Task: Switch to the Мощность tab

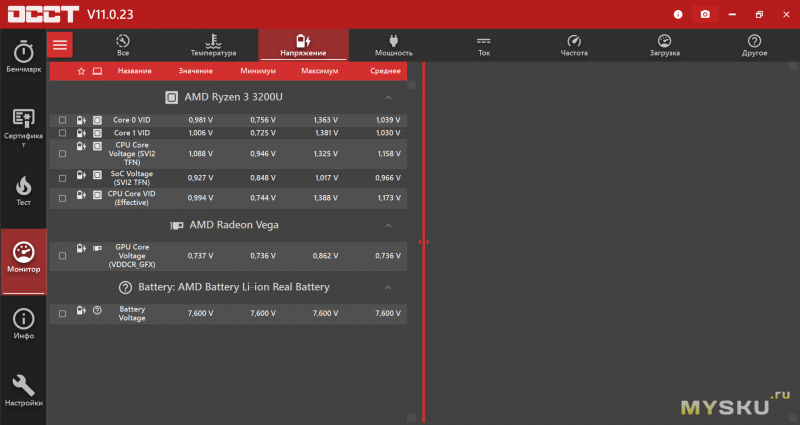Action: pyautogui.click(x=393, y=45)
